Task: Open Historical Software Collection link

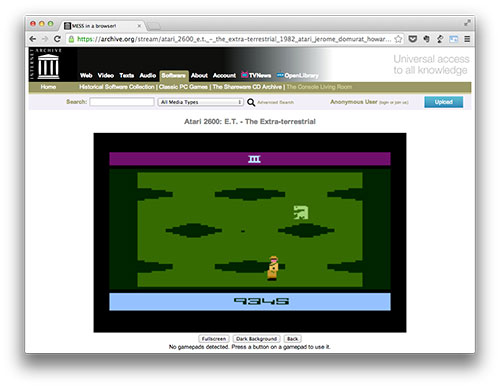Action: pos(117,87)
